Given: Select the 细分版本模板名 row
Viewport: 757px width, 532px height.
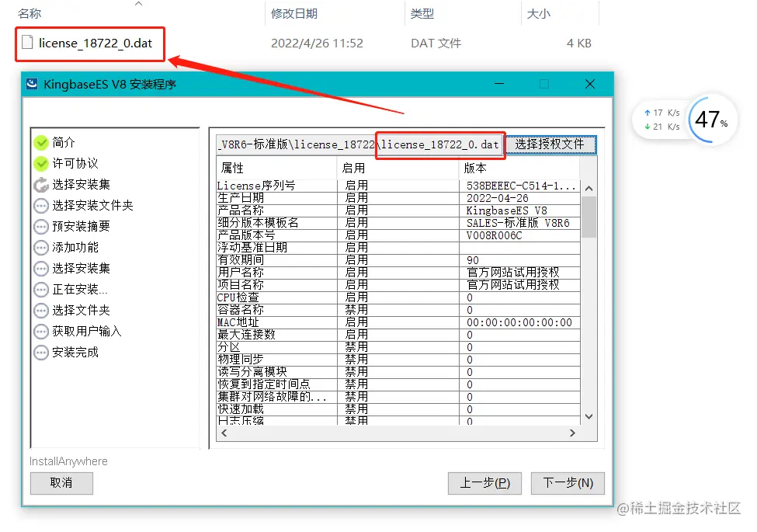Looking at the screenshot, I should click(398, 223).
